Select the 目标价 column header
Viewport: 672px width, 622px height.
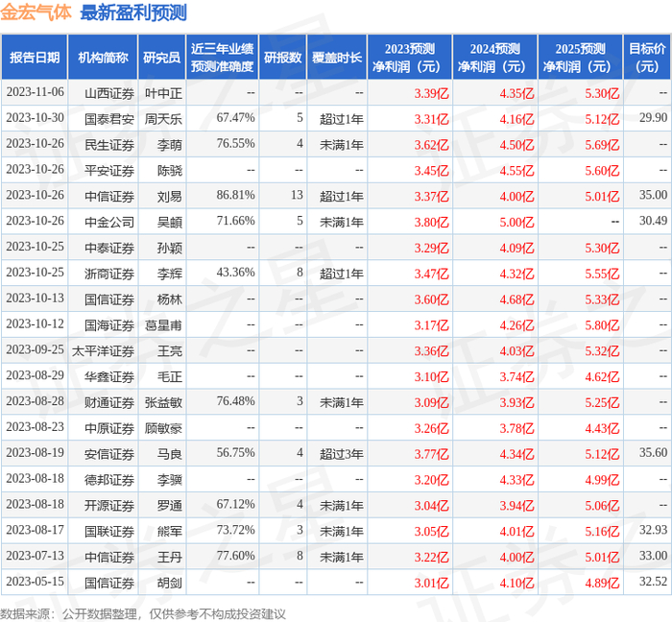coord(647,58)
